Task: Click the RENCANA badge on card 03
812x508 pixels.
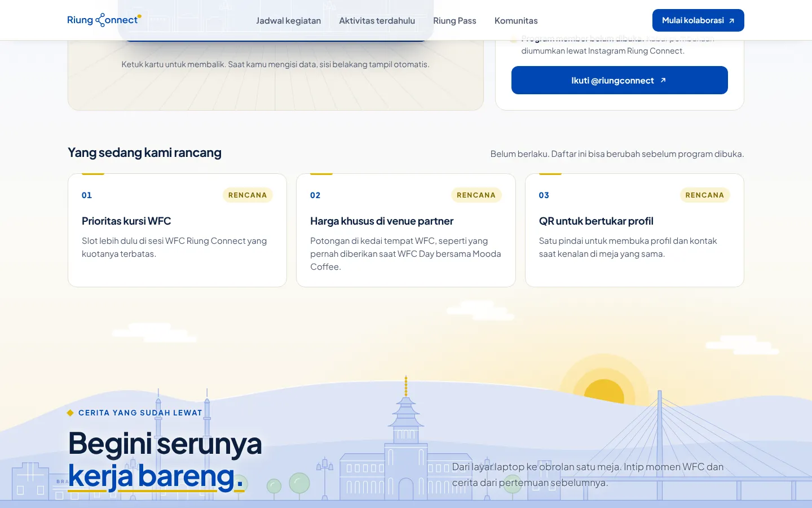Action: coord(704,195)
